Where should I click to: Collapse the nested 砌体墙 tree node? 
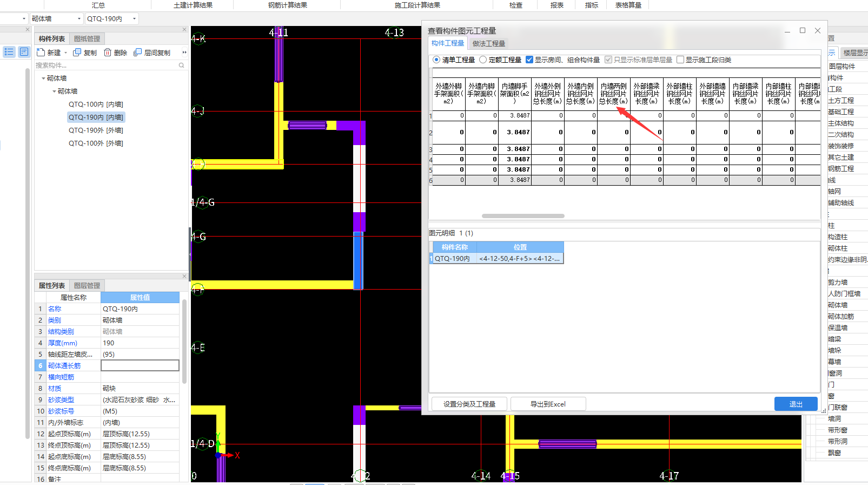[x=54, y=91]
